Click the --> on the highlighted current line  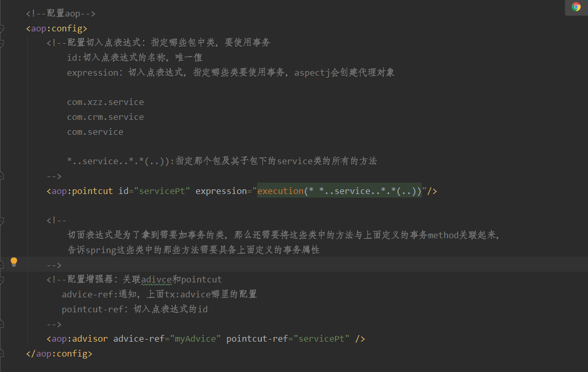(x=54, y=265)
